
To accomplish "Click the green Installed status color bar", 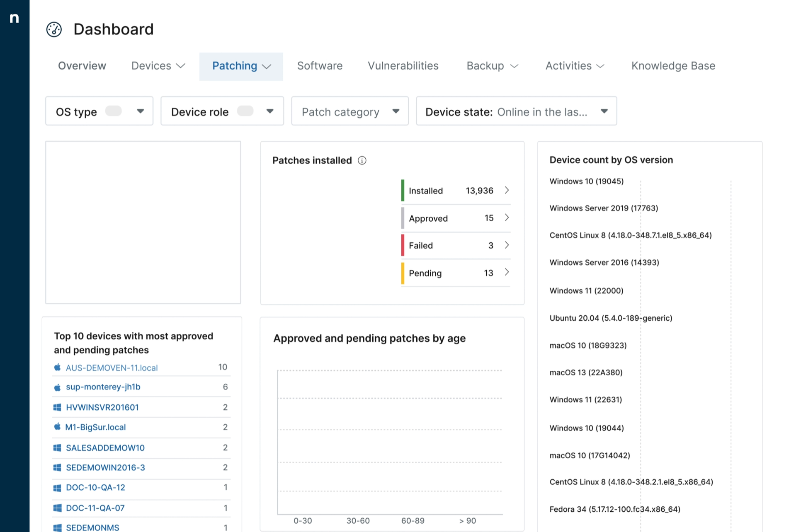I will tap(403, 191).
